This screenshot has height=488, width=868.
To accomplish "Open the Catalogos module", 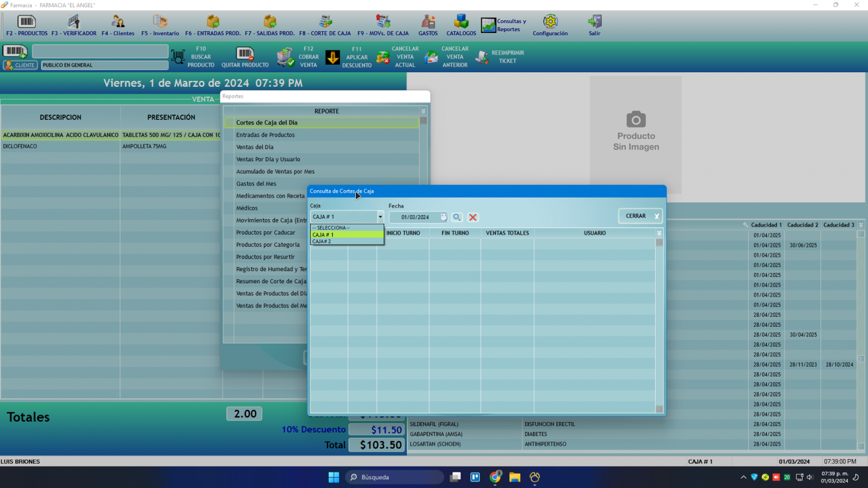I will (461, 26).
